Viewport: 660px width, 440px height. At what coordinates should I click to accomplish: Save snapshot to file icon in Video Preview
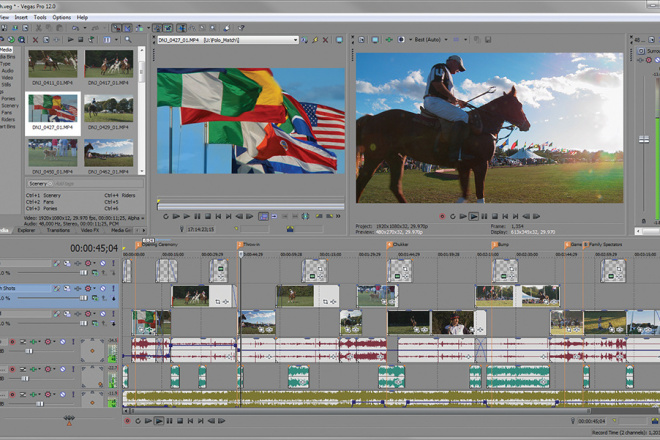click(488, 40)
